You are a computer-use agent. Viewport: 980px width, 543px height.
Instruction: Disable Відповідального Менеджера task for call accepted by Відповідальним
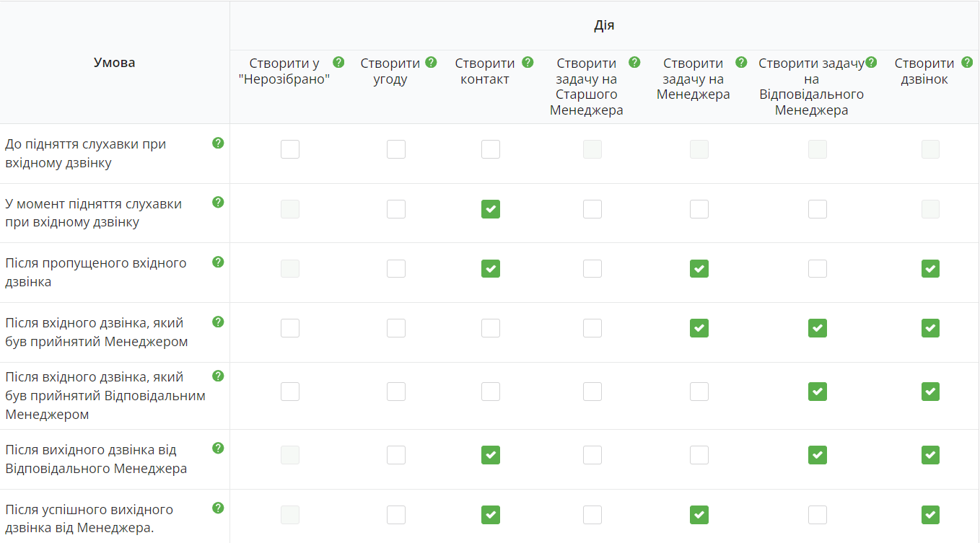point(818,392)
